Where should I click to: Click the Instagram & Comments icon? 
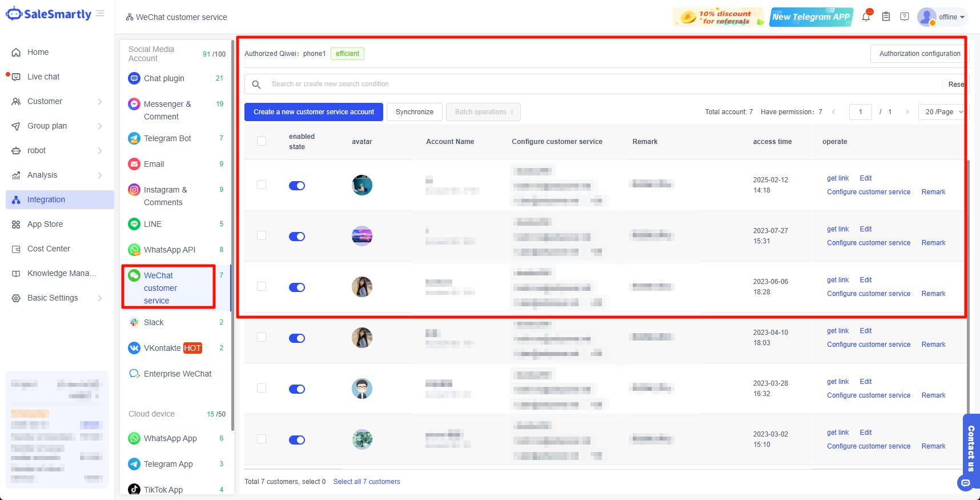(x=134, y=190)
